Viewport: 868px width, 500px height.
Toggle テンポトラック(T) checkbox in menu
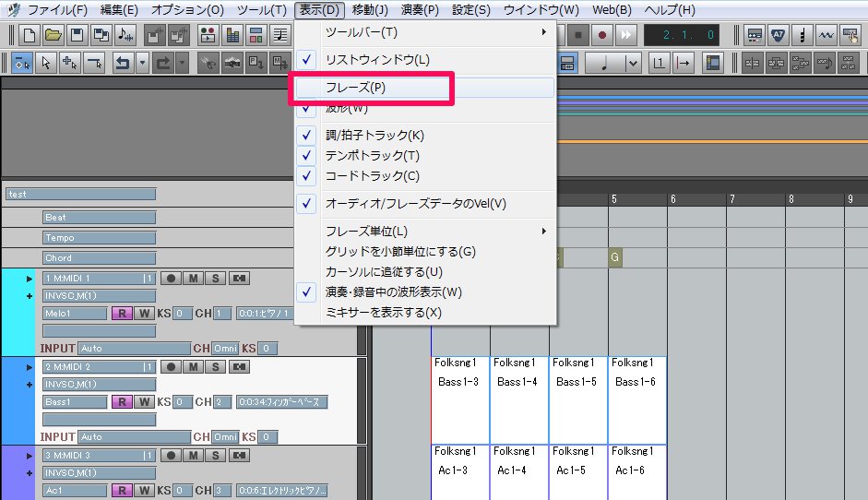coord(372,156)
